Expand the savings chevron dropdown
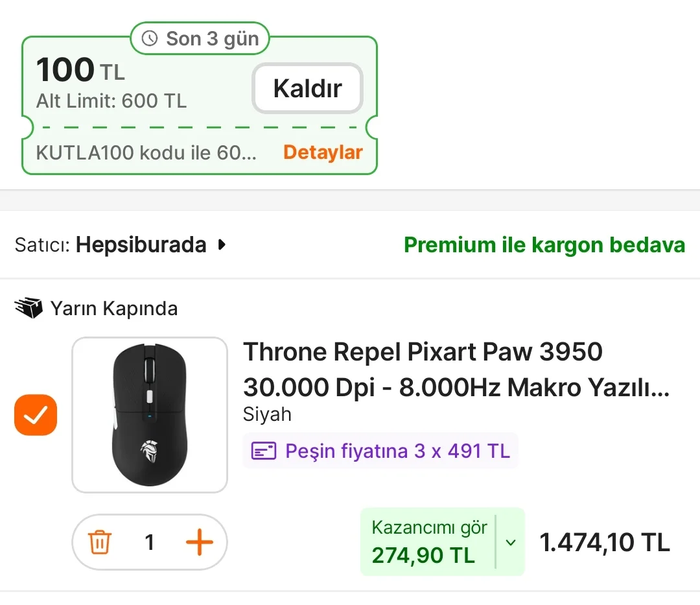Image resolution: width=700 pixels, height=605 pixels. [511, 542]
